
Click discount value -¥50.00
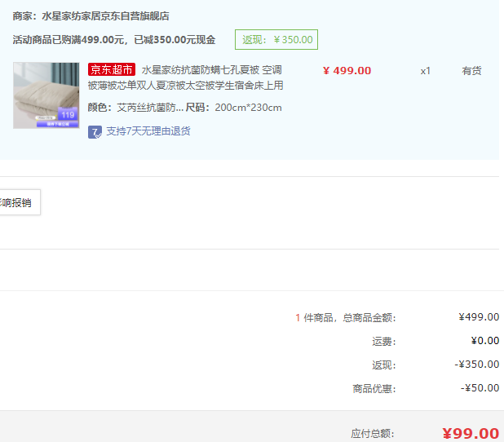click(480, 388)
